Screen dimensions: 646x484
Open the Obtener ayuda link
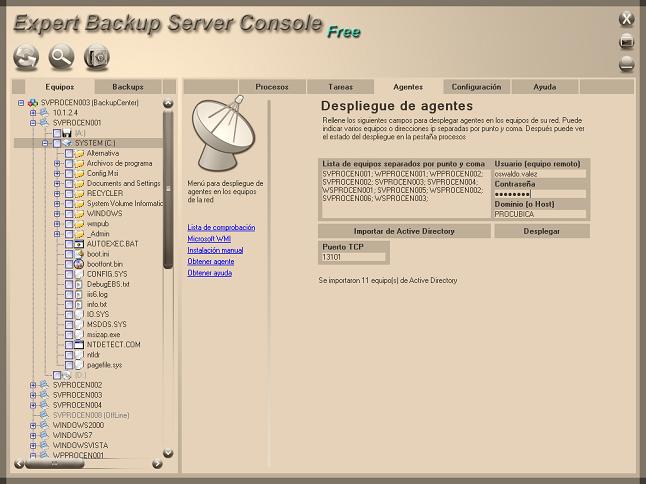pos(210,273)
